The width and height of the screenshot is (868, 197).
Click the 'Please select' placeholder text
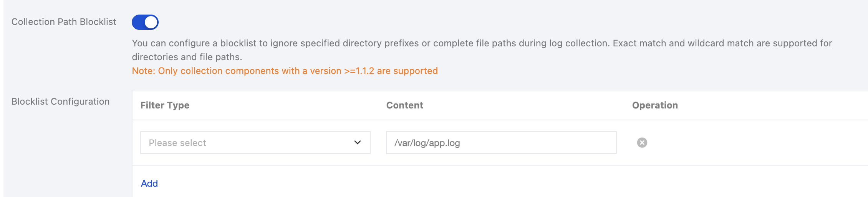pos(177,143)
